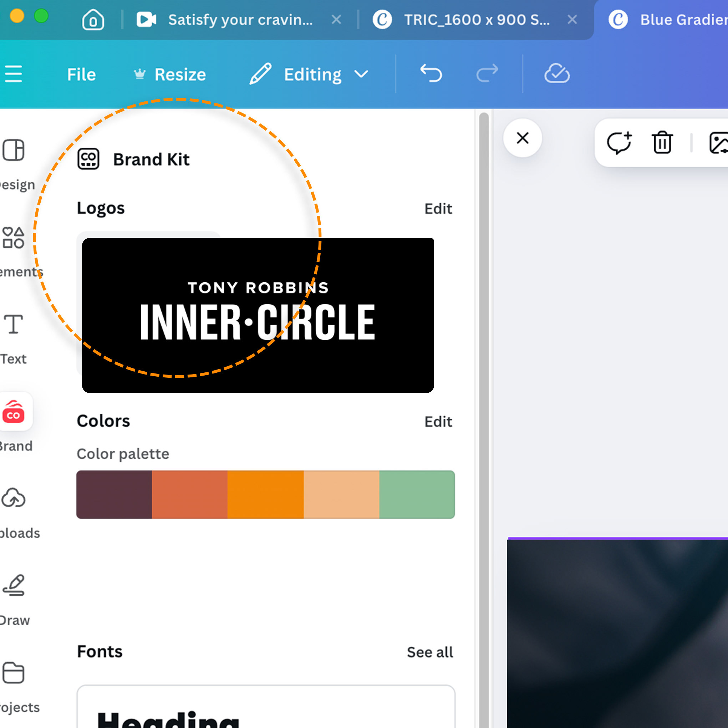This screenshot has width=728, height=728.
Task: Close the 'TRIC_1600 x 900 S...' tab
Action: pos(572,20)
